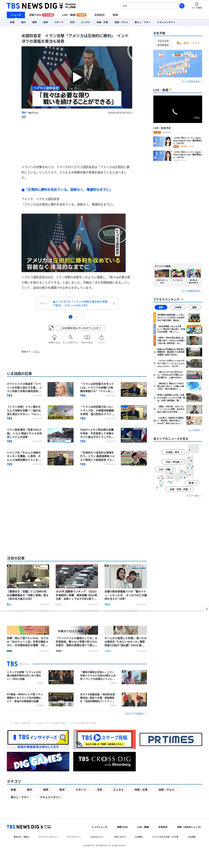The height and width of the screenshot is (868, 209).
Task: Go to article page 2
Action: point(77,317)
